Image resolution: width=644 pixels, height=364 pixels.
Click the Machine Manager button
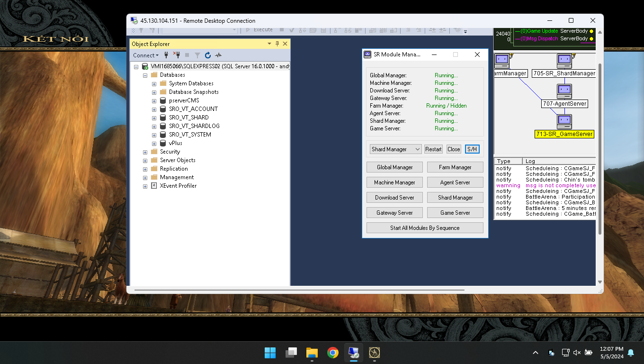click(x=395, y=182)
